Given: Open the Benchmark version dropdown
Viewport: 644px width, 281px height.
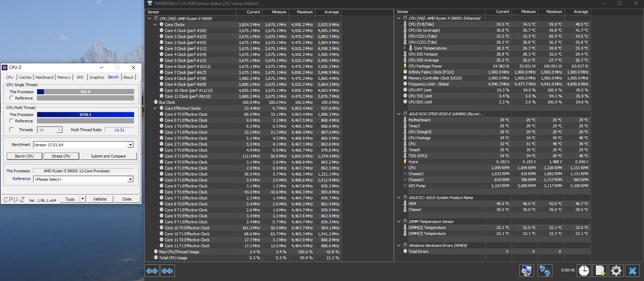Looking at the screenshot, I should click(130, 145).
